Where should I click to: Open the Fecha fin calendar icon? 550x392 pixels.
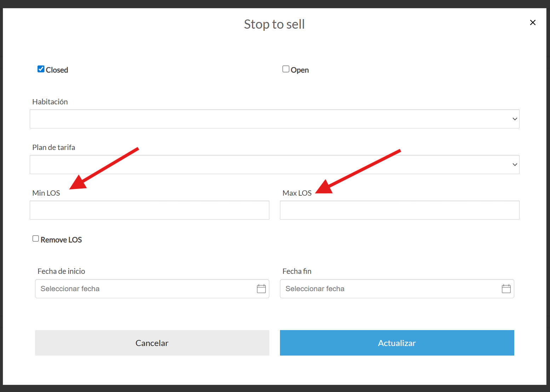(x=506, y=289)
